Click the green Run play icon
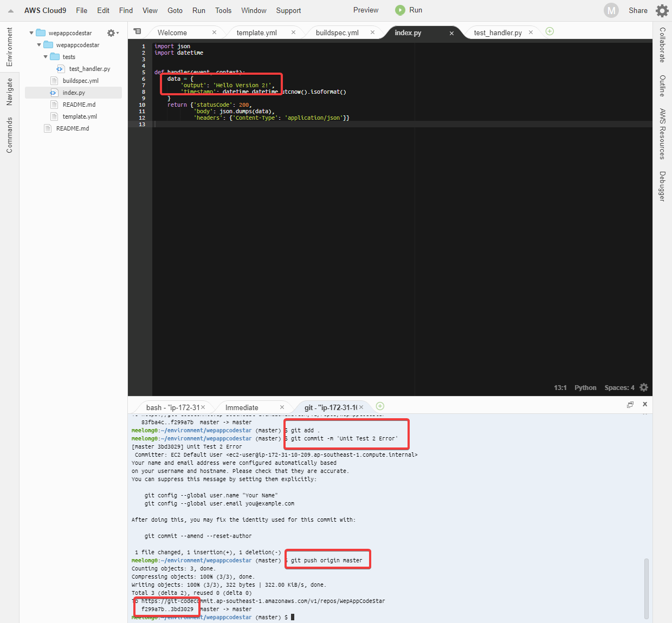Screen dimensions: 672x623 [400, 10]
